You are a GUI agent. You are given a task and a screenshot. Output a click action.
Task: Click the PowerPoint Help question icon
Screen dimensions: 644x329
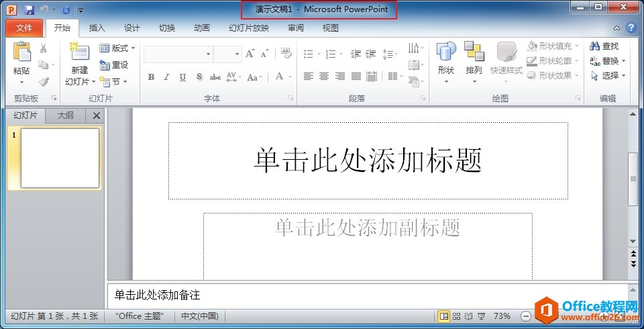click(x=631, y=28)
